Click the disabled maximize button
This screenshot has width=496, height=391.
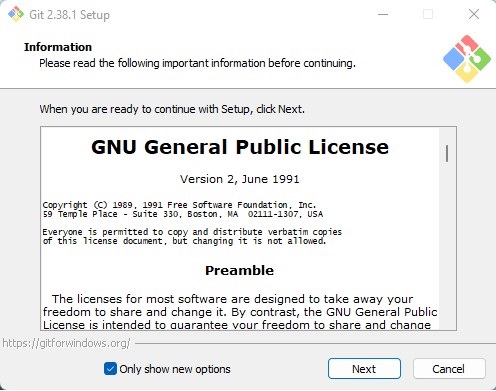coord(428,14)
